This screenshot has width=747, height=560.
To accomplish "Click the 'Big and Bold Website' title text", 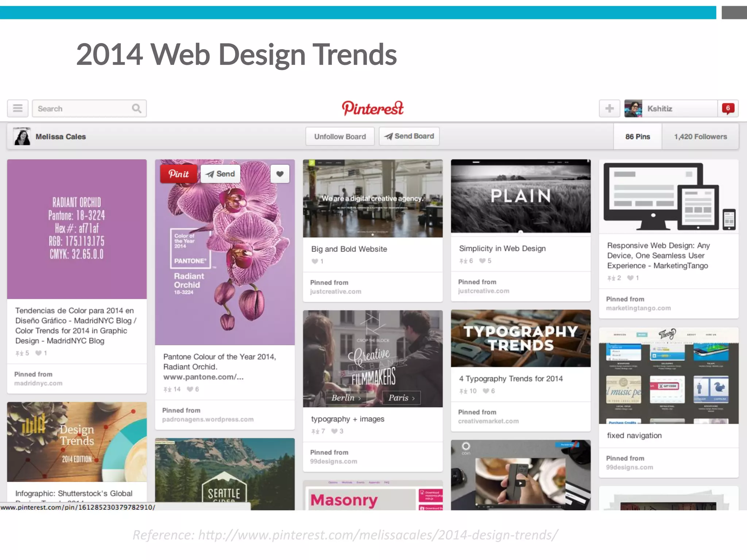I will click(349, 249).
